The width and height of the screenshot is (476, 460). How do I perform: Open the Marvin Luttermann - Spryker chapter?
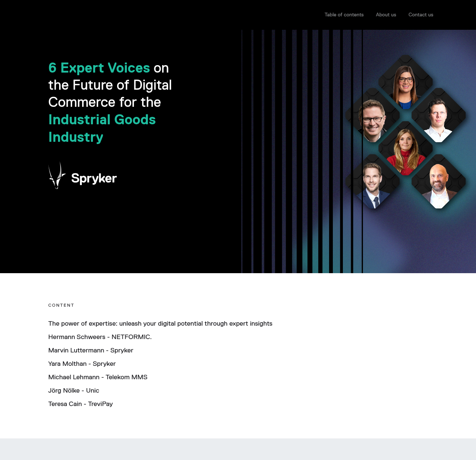pyautogui.click(x=91, y=351)
